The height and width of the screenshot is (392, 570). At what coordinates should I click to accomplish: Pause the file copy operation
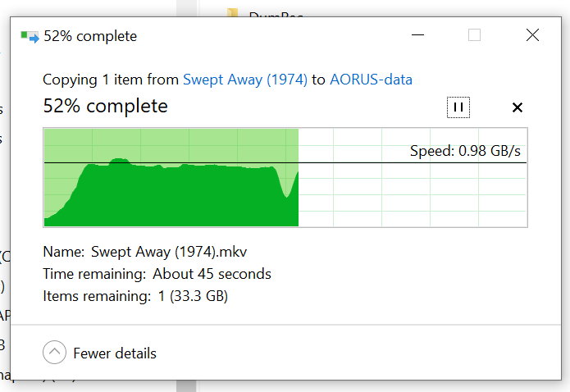[x=458, y=107]
